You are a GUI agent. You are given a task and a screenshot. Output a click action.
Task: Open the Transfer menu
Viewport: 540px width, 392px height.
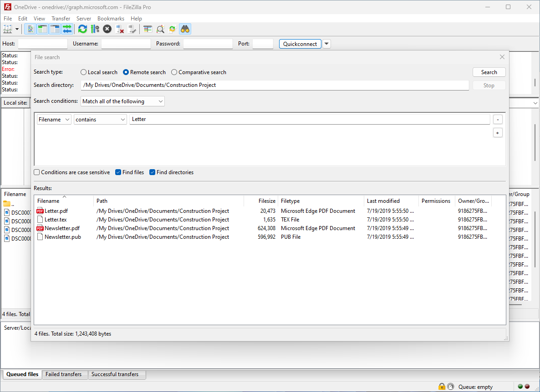click(x=61, y=19)
